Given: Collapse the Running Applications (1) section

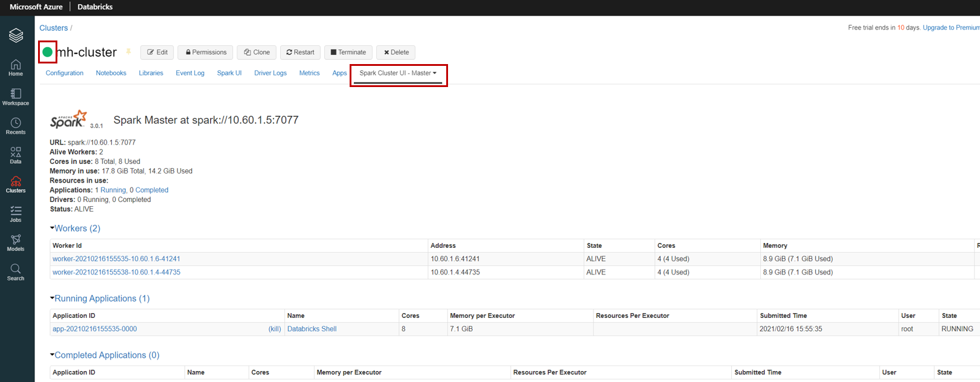Looking at the screenshot, I should pos(100,299).
